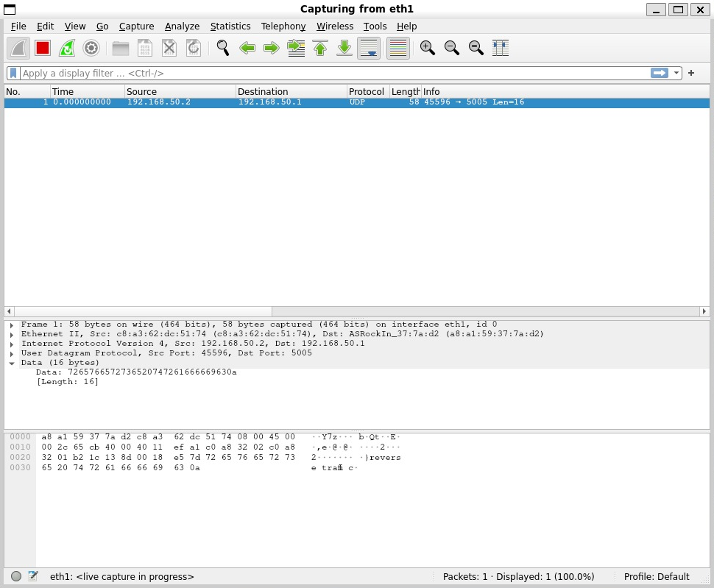Image resolution: width=714 pixels, height=588 pixels.
Task: Open the display filter bookmark icon
Action: (x=12, y=73)
